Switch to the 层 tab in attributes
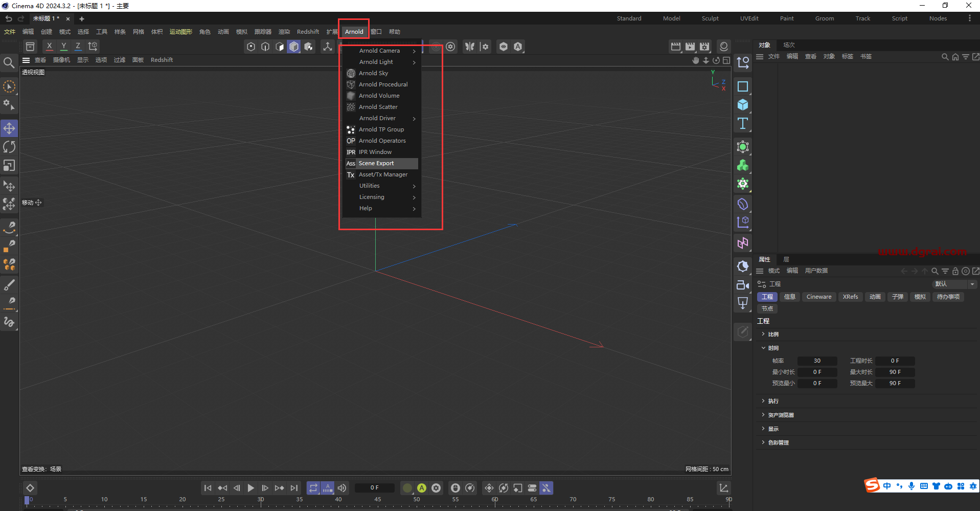980x511 pixels. click(x=786, y=259)
